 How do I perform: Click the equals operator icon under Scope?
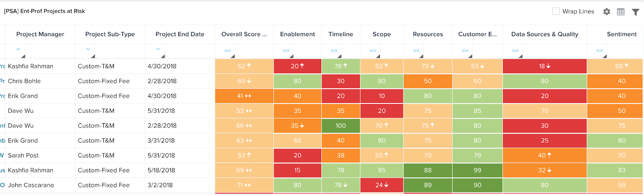[x=373, y=51]
